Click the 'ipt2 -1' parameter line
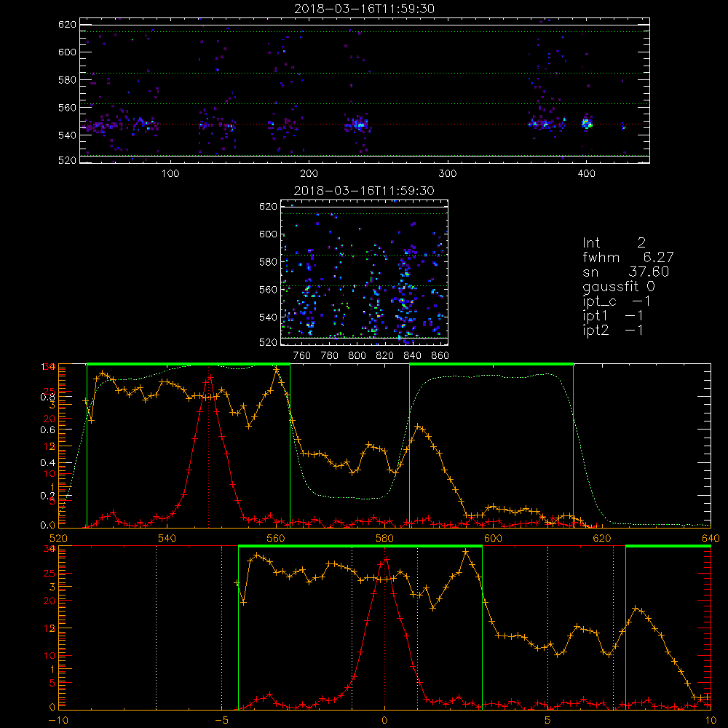 (x=613, y=330)
